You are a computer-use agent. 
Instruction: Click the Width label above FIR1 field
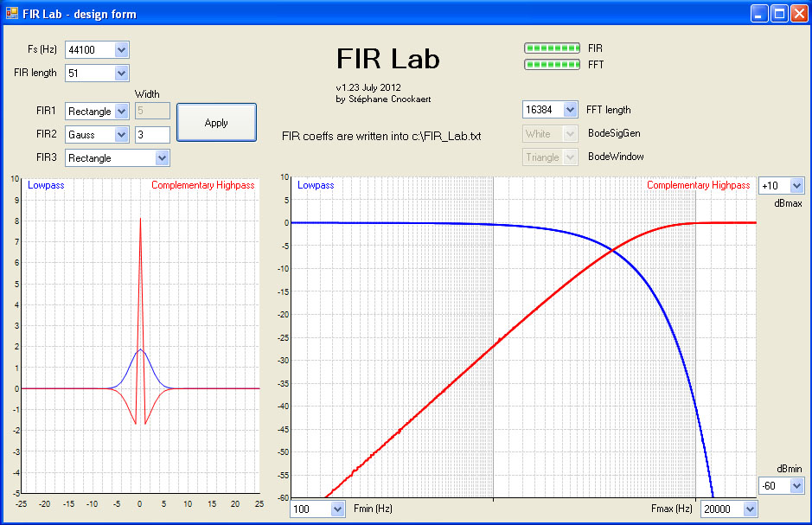click(x=147, y=93)
